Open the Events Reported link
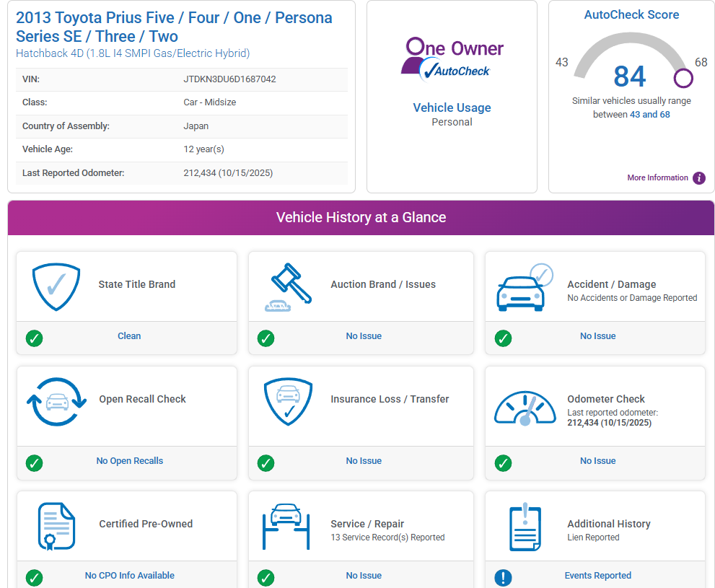The height and width of the screenshot is (588, 715). coord(597,576)
